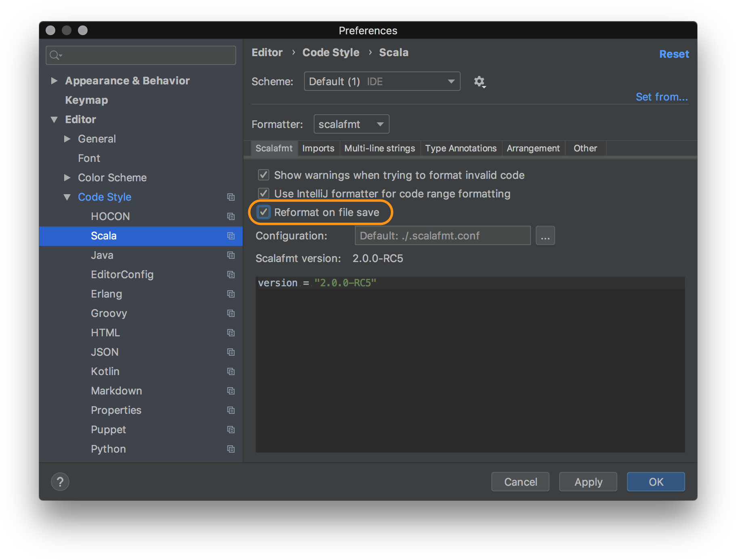Confirm with the OK button
Screen dimensions: 736x560
[656, 482]
